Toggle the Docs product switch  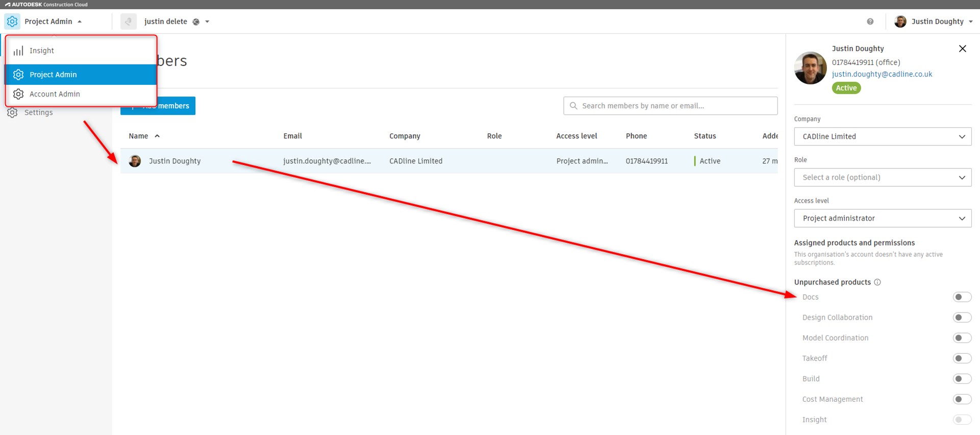(962, 297)
